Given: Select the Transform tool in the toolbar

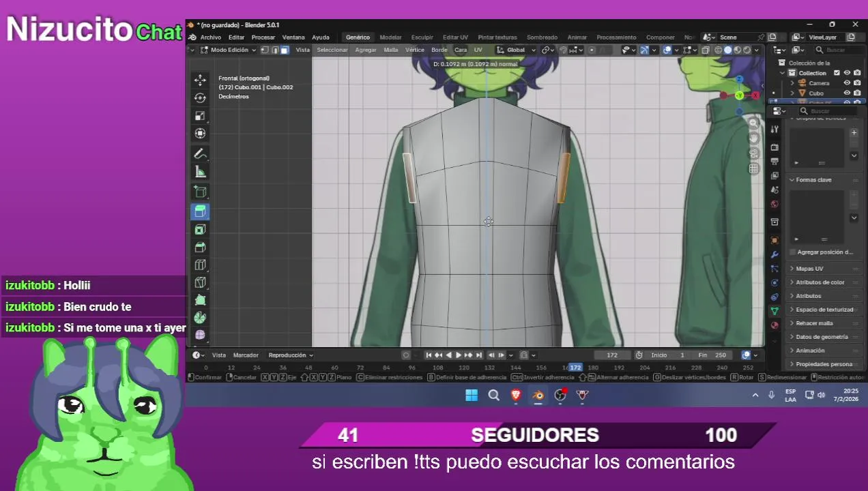Looking at the screenshot, I should (200, 133).
